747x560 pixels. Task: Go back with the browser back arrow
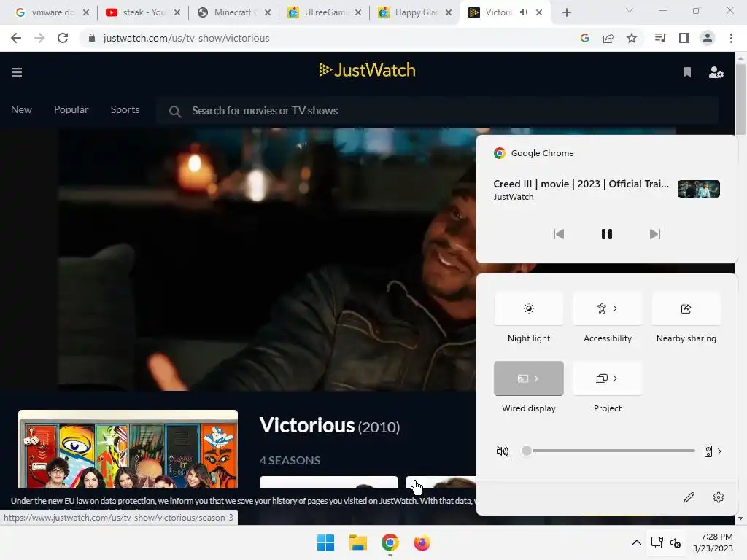pos(16,38)
